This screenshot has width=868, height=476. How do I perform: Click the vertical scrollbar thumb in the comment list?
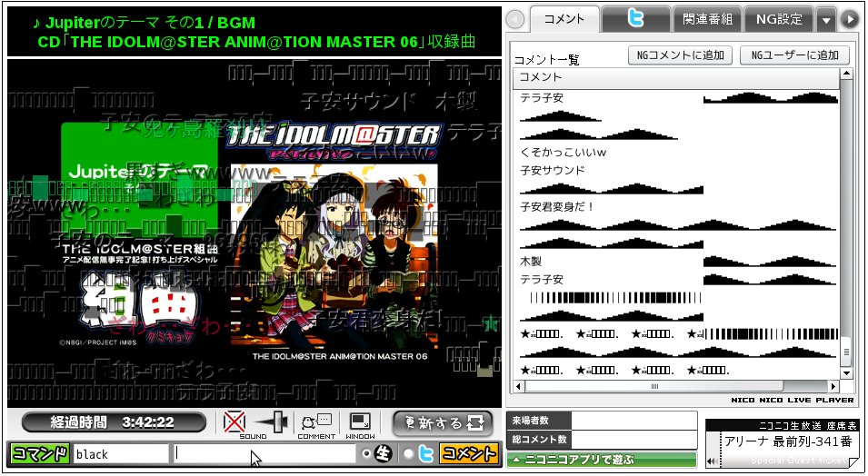click(846, 352)
